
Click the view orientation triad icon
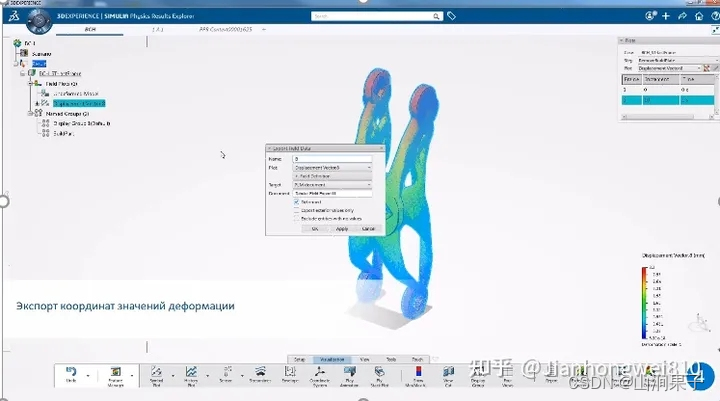(x=699, y=322)
